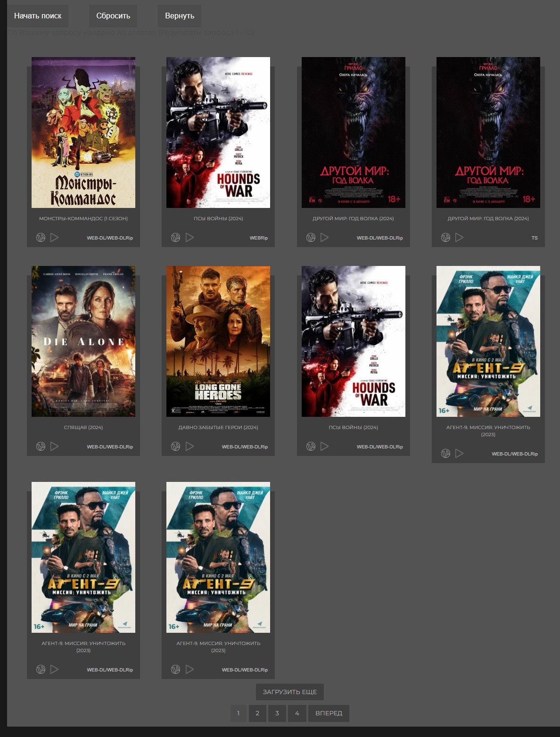The image size is (560, 737).
Task: Click the Начать поиск button
Action: (x=38, y=16)
